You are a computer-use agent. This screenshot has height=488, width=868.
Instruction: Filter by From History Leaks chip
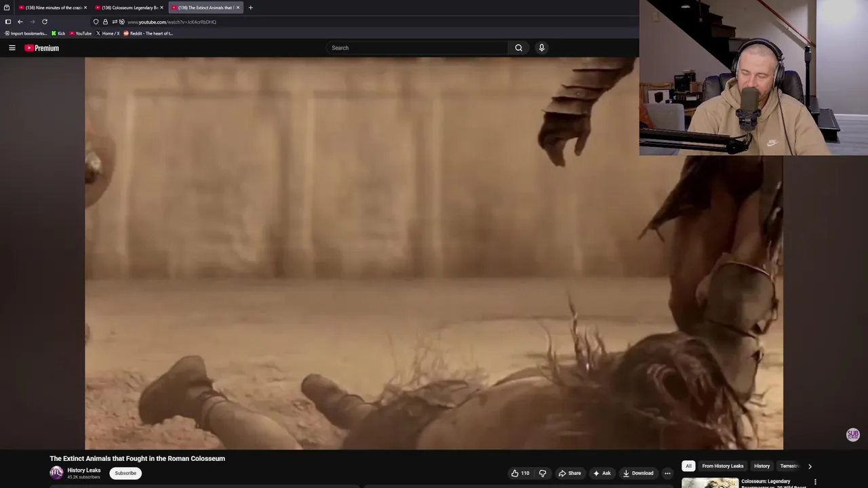point(723,466)
